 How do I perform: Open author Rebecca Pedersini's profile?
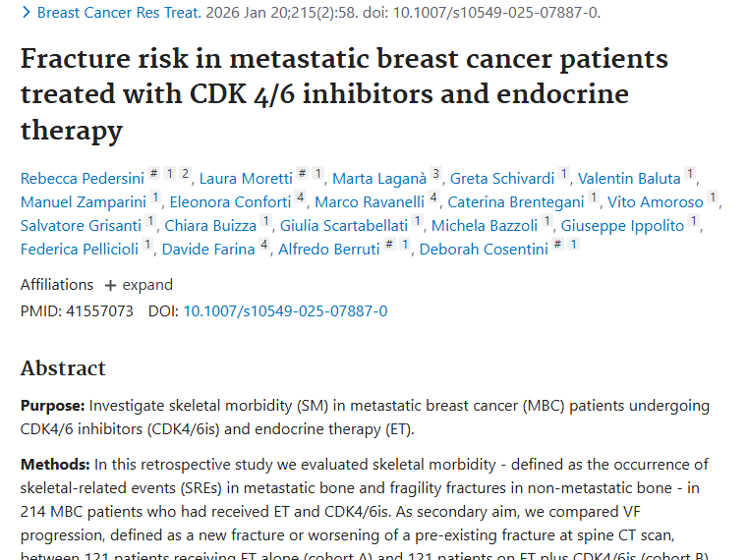(x=82, y=179)
